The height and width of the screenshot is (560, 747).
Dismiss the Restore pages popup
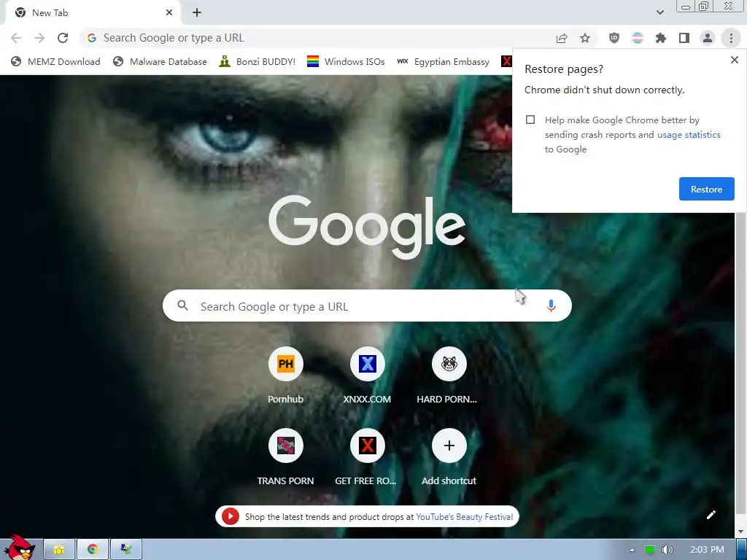click(x=734, y=60)
